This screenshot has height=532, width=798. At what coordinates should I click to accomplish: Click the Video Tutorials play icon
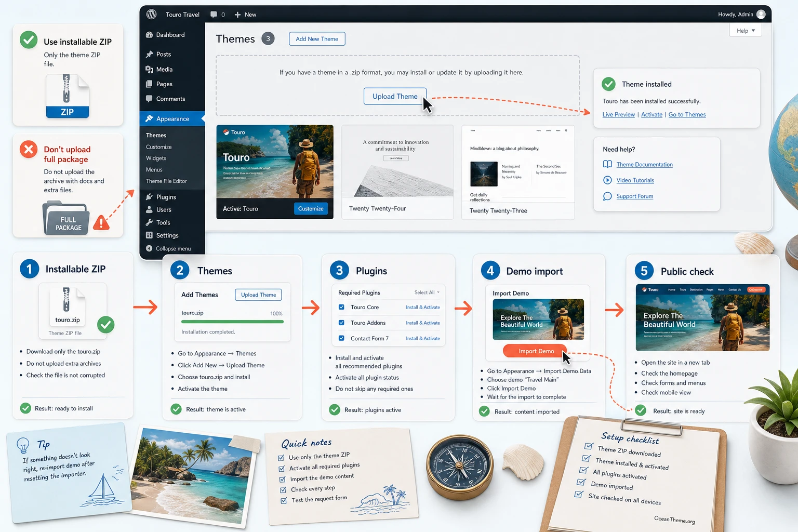click(607, 180)
